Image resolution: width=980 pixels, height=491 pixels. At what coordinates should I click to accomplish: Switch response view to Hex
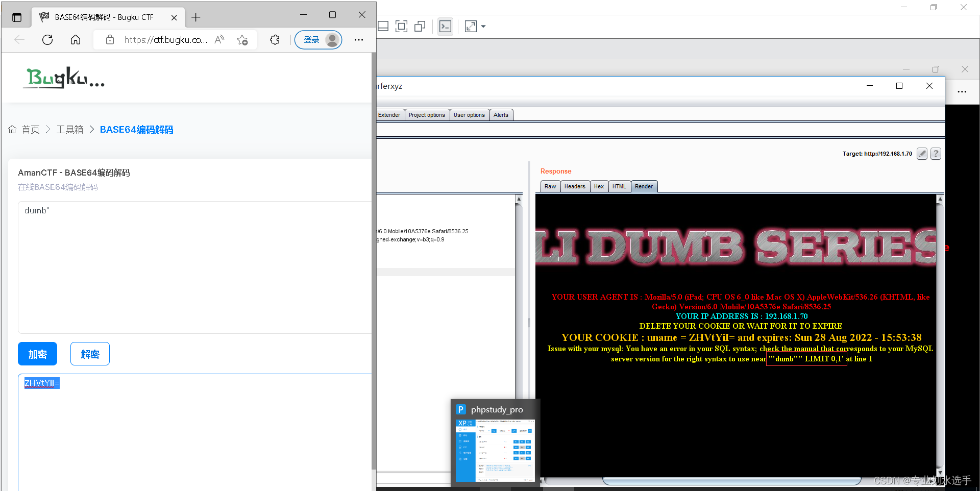(599, 186)
